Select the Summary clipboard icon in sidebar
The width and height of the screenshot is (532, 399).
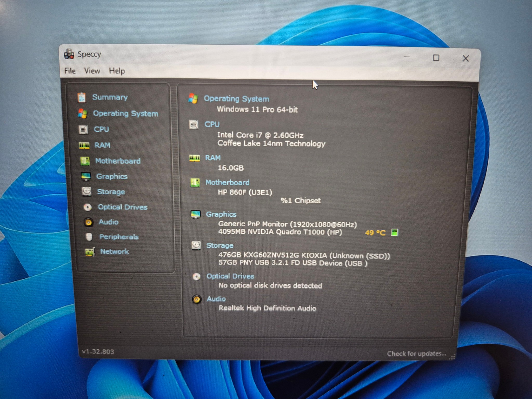pos(82,97)
